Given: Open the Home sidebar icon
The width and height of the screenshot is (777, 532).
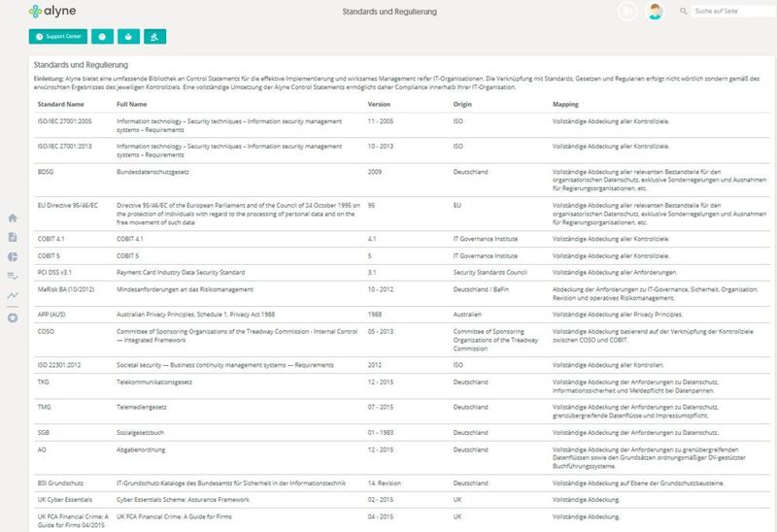Looking at the screenshot, I should tap(13, 218).
